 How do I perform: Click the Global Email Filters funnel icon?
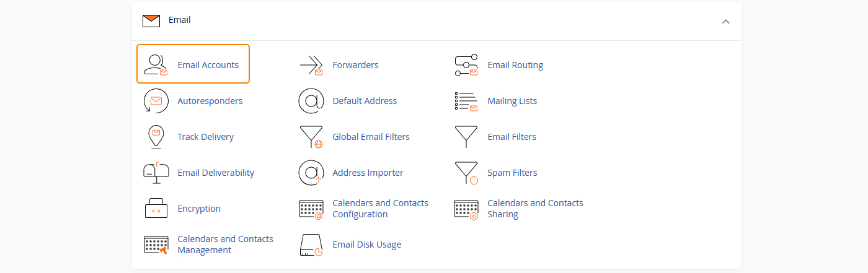tap(311, 137)
